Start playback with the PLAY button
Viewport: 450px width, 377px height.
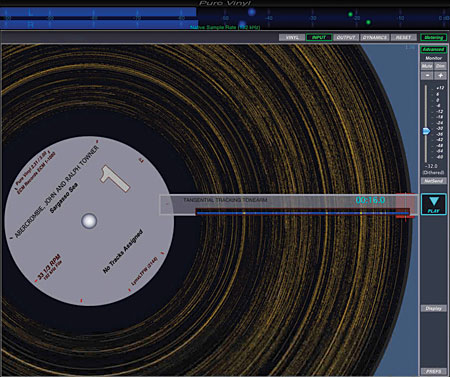[x=434, y=204]
